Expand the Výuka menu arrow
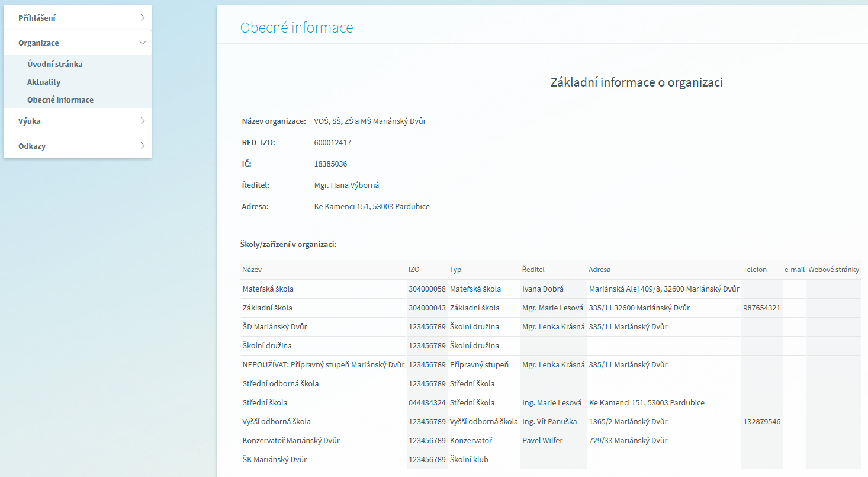The width and height of the screenshot is (868, 477). [142, 121]
